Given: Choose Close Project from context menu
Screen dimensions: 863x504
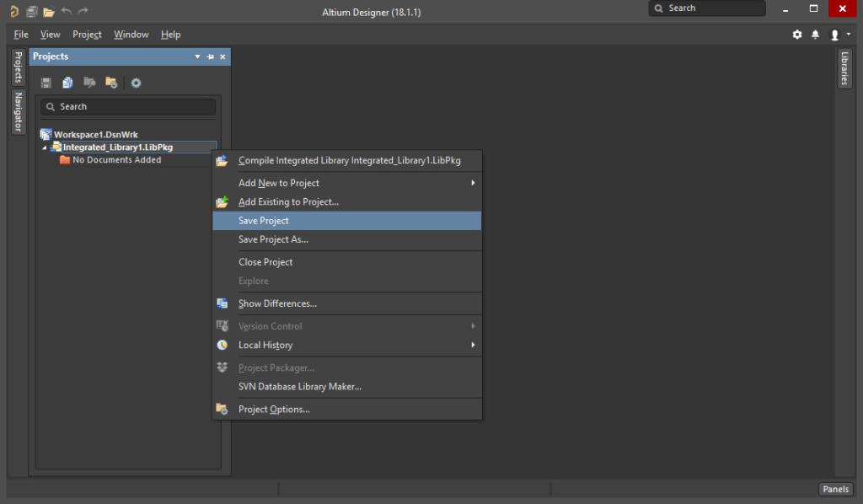Looking at the screenshot, I should pyautogui.click(x=346, y=262).
